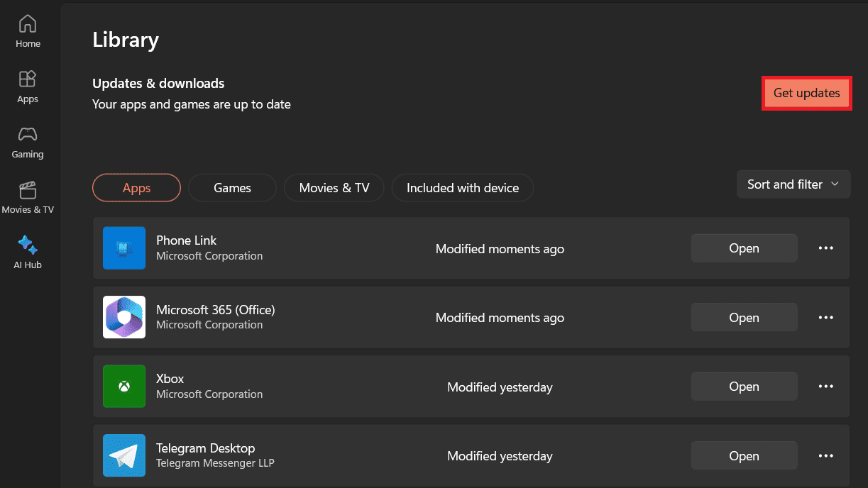Click the Telegram Messenger LLP publisher text
Screen dimensions: 868x488
click(x=215, y=463)
